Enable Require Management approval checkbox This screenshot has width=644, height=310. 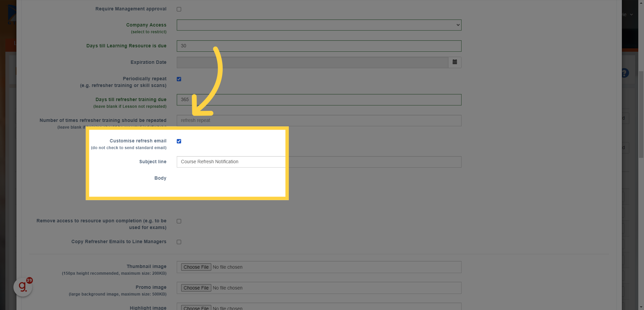(179, 9)
